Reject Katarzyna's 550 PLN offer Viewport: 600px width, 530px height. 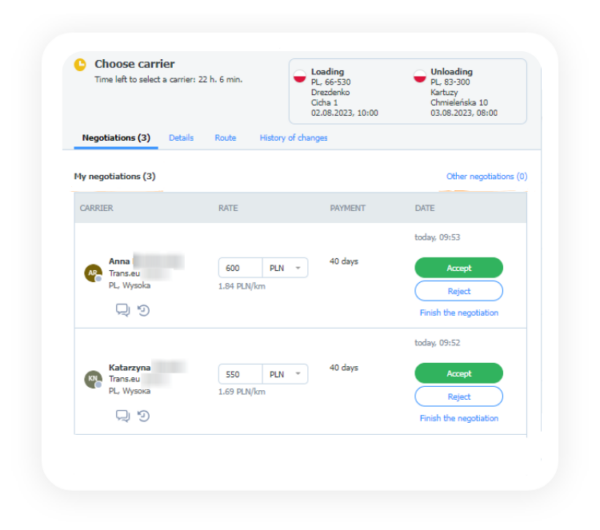[x=459, y=396]
